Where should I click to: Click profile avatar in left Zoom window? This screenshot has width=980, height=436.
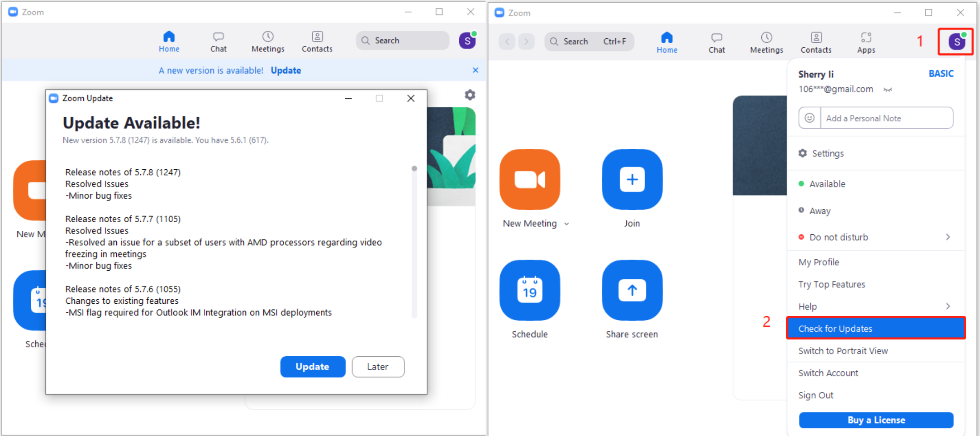(467, 41)
